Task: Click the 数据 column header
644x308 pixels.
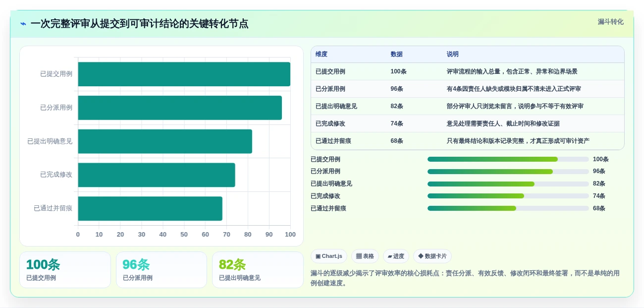Action: [397, 55]
